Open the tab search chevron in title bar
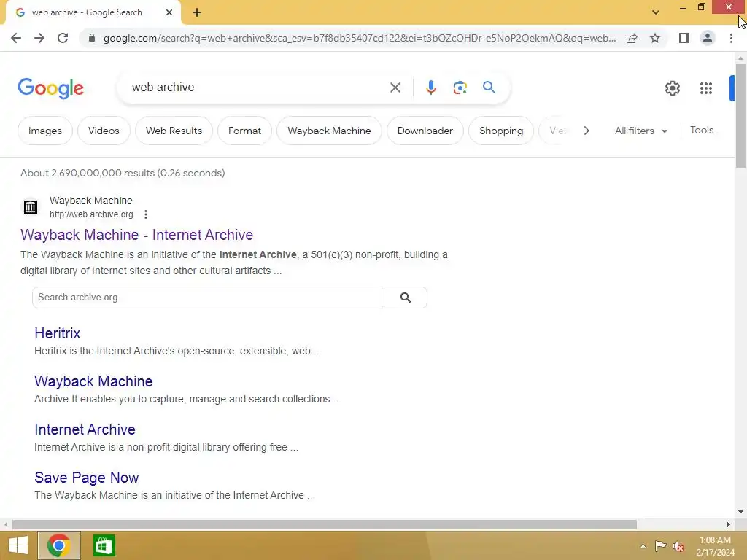747x560 pixels. point(656,12)
